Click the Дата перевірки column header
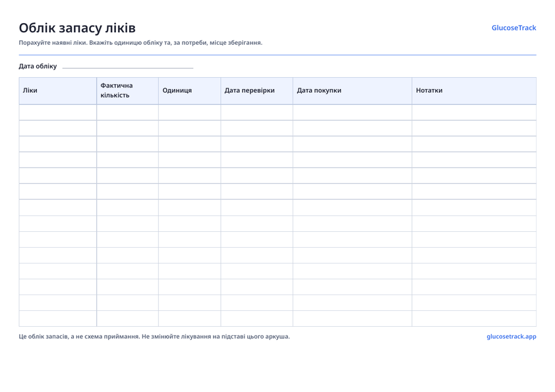555x392 pixels. click(x=257, y=90)
